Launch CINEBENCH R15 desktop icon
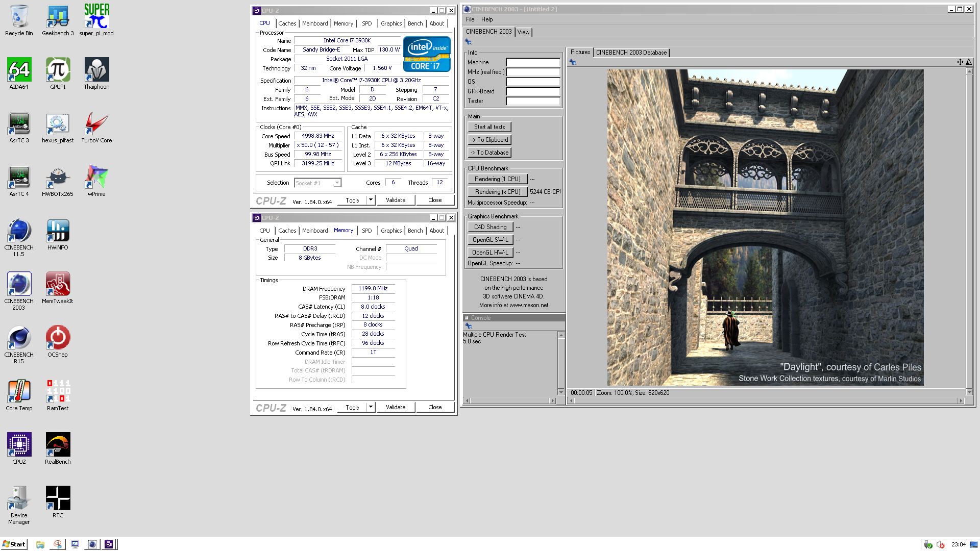980x551 pixels. pos(19,345)
